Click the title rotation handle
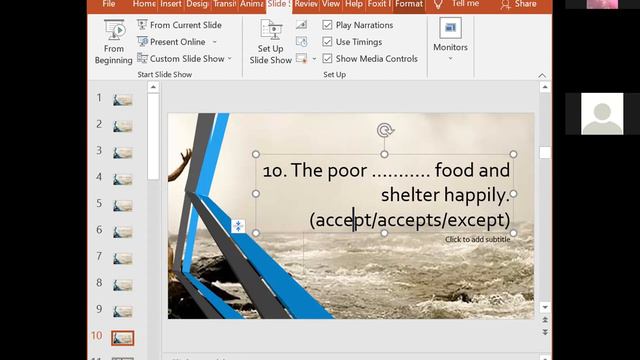Viewport: 640px width, 360px height. click(x=384, y=130)
